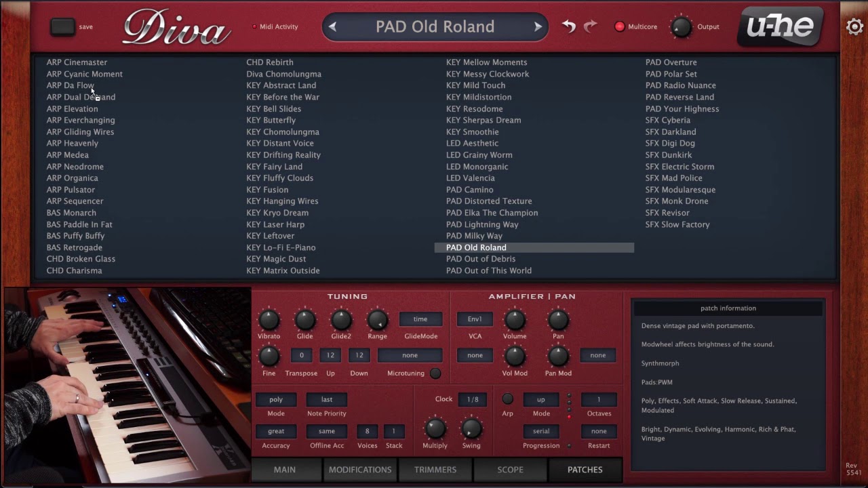
Task: Adjust the Volume knob
Action: tap(515, 320)
